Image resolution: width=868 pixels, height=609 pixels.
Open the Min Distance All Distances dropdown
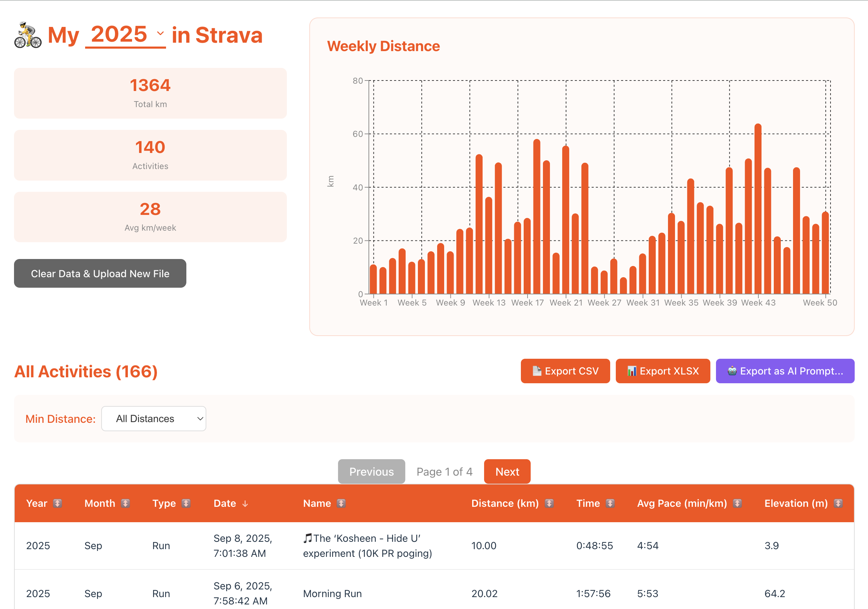point(153,419)
